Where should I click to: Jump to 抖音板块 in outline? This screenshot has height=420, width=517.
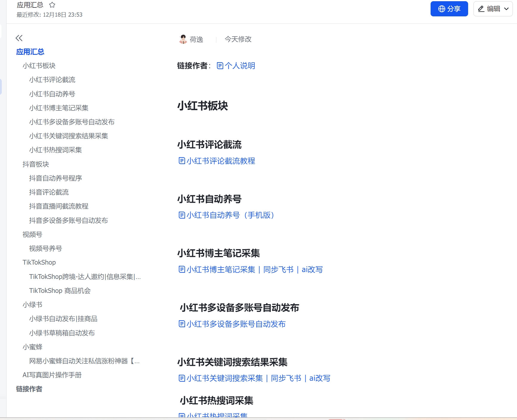tap(36, 164)
